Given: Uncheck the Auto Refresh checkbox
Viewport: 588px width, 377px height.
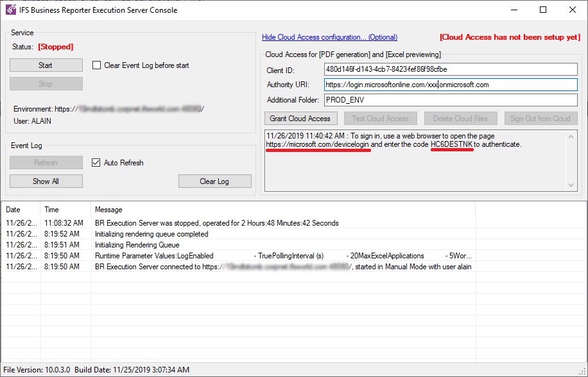Looking at the screenshot, I should 97,163.
